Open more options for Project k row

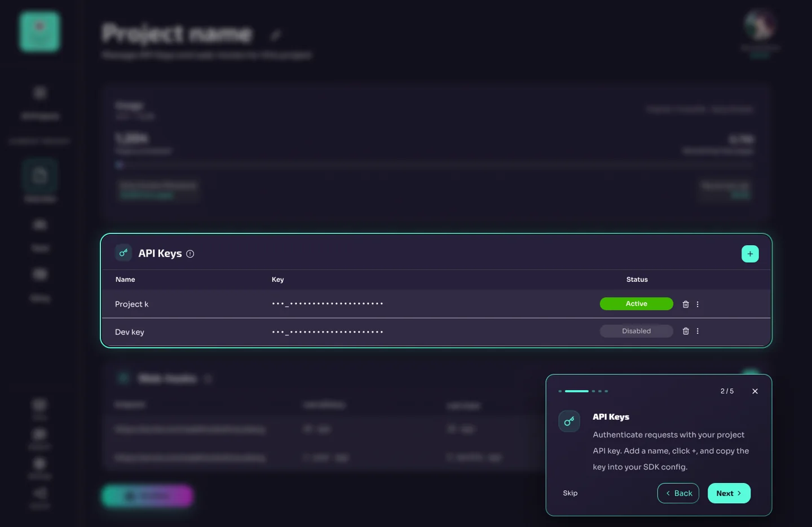tap(698, 304)
